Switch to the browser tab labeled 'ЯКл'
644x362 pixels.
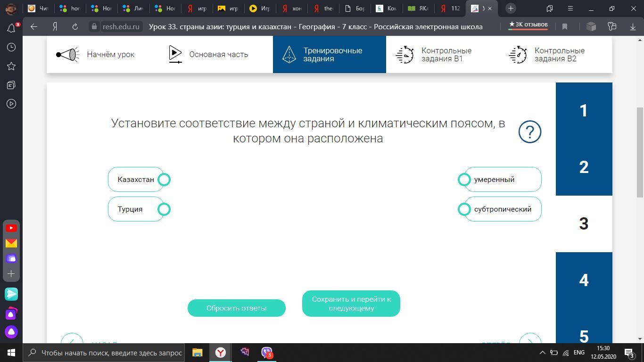point(419,8)
